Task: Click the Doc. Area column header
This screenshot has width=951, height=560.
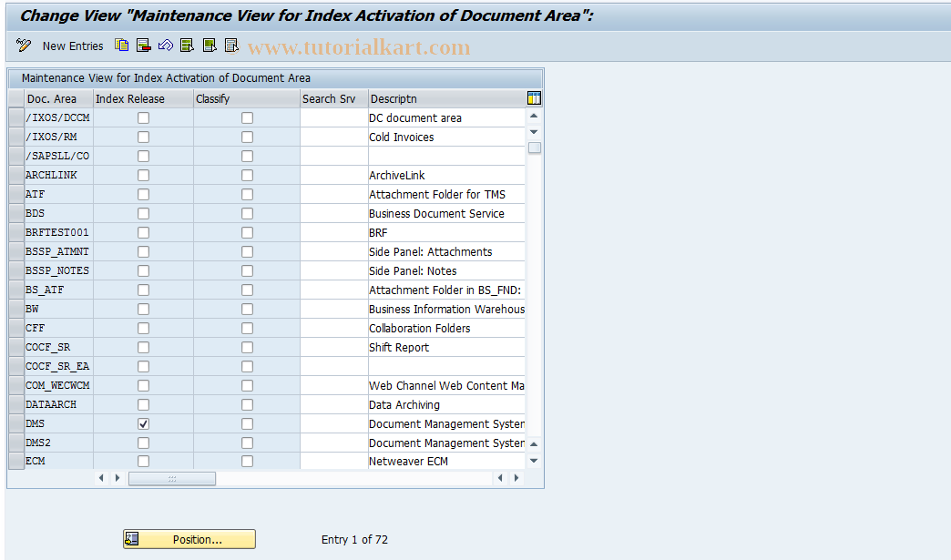Action: (x=59, y=98)
